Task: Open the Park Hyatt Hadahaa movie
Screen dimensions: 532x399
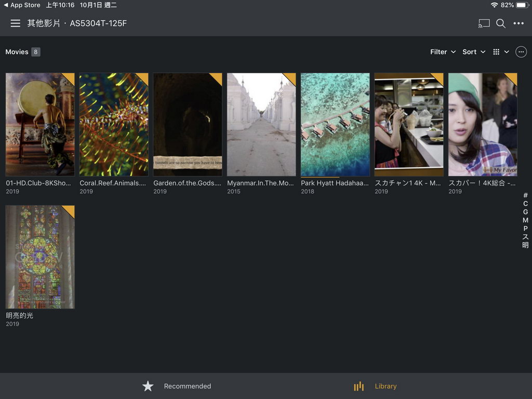Action: (x=335, y=125)
